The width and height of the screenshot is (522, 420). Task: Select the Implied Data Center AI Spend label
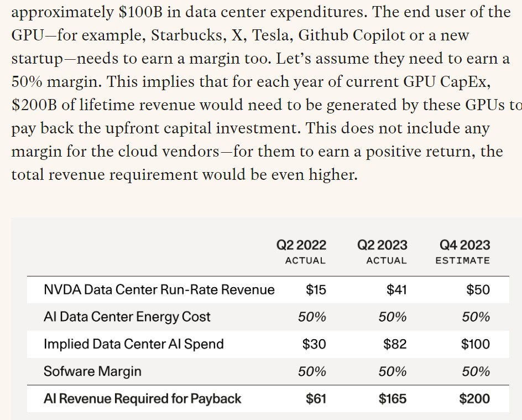tap(134, 344)
